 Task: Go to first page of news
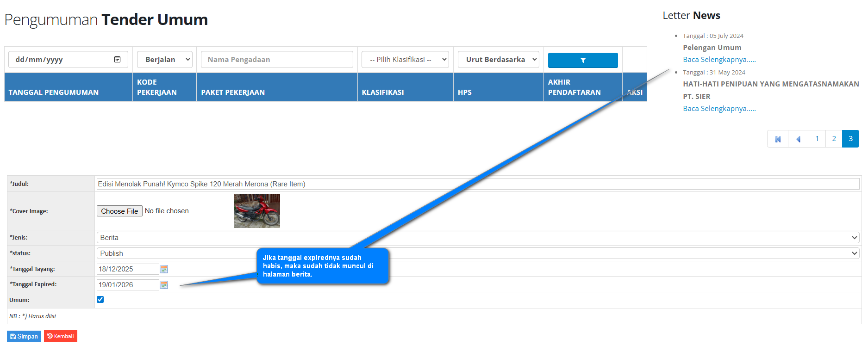click(x=778, y=139)
